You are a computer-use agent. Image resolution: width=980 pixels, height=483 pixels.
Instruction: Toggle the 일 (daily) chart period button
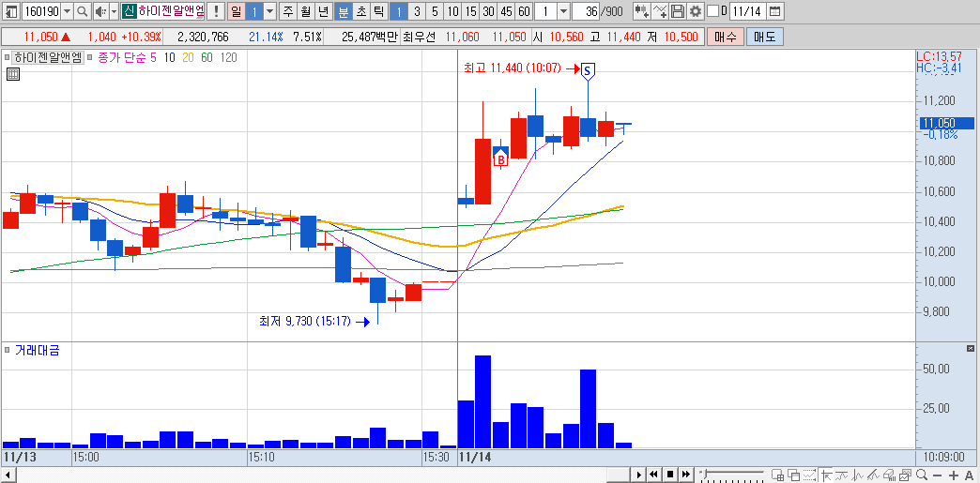click(x=236, y=10)
